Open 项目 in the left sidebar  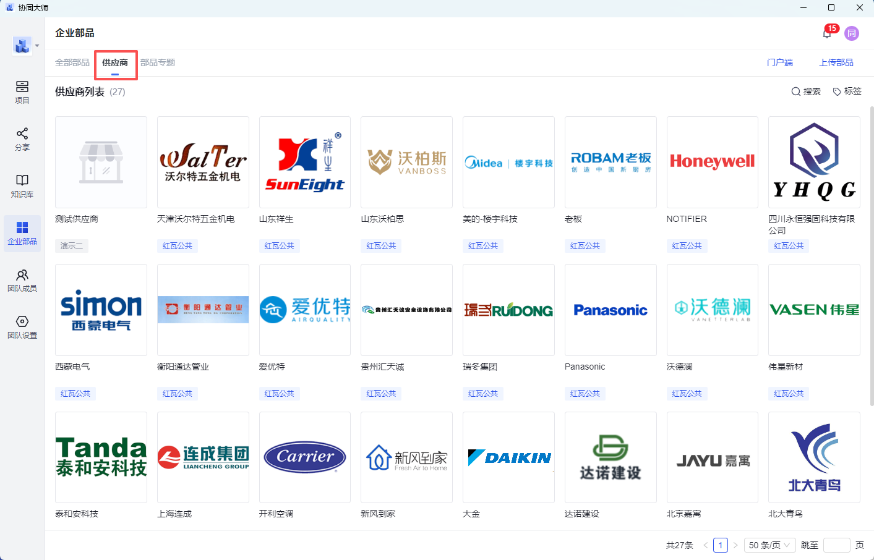pos(22,92)
